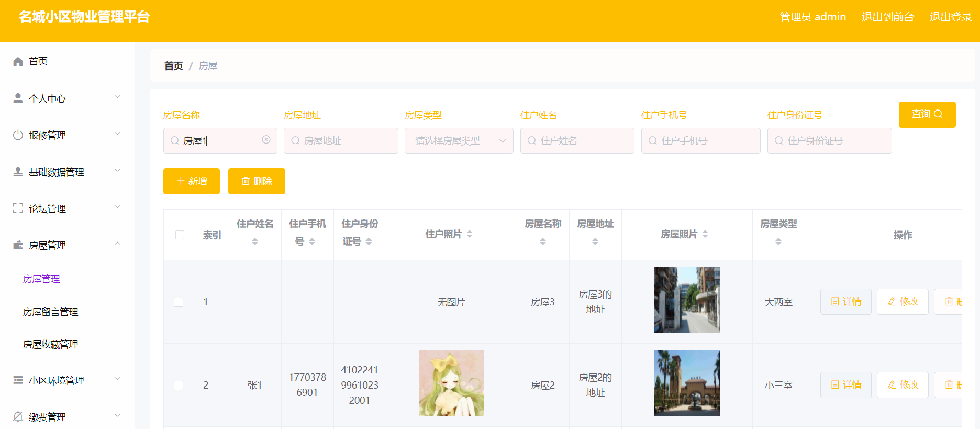Sort table by 房屋照片 column arrows
The width and height of the screenshot is (980, 429).
coord(705,234)
